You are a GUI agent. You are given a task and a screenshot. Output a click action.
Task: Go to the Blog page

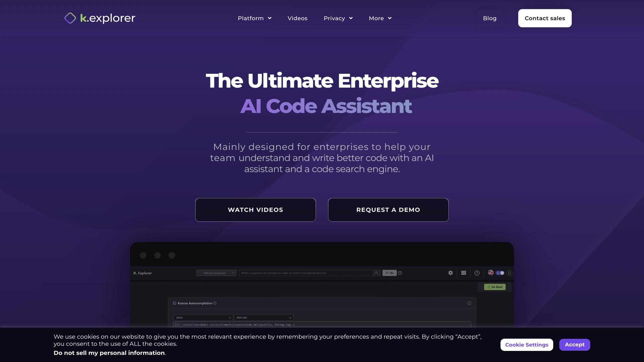point(489,18)
